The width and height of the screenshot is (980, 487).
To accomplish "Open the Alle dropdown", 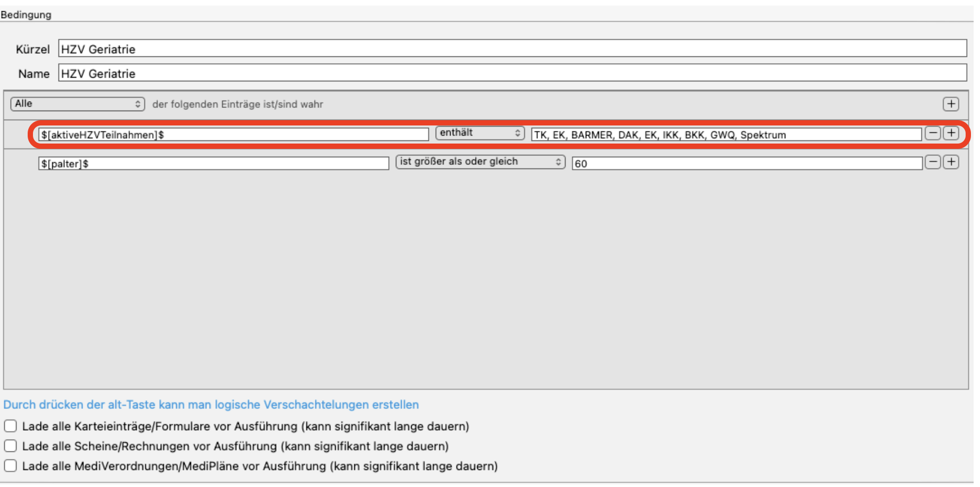I will click(x=78, y=104).
